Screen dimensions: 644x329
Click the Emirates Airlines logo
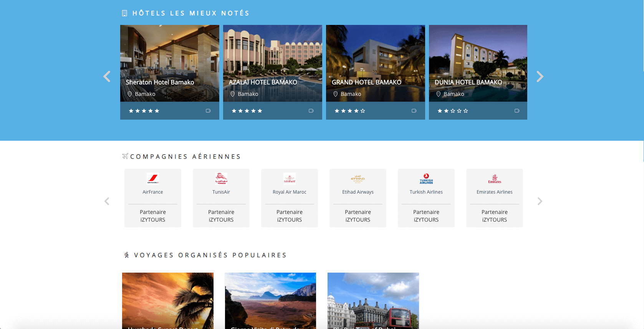[x=495, y=179]
